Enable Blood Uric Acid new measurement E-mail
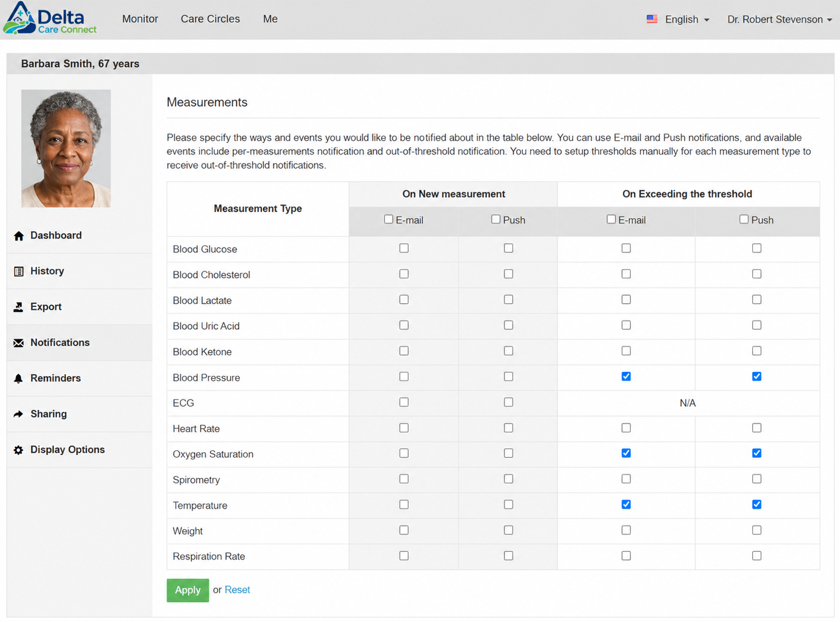Screen dimensions: 840x622 (x=404, y=326)
